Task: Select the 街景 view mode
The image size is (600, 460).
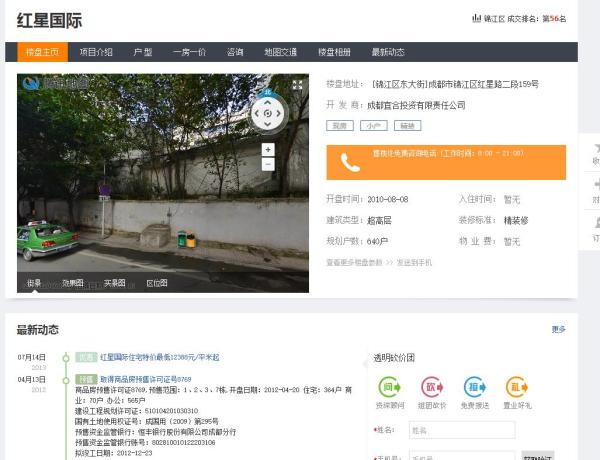Action: tap(34, 283)
